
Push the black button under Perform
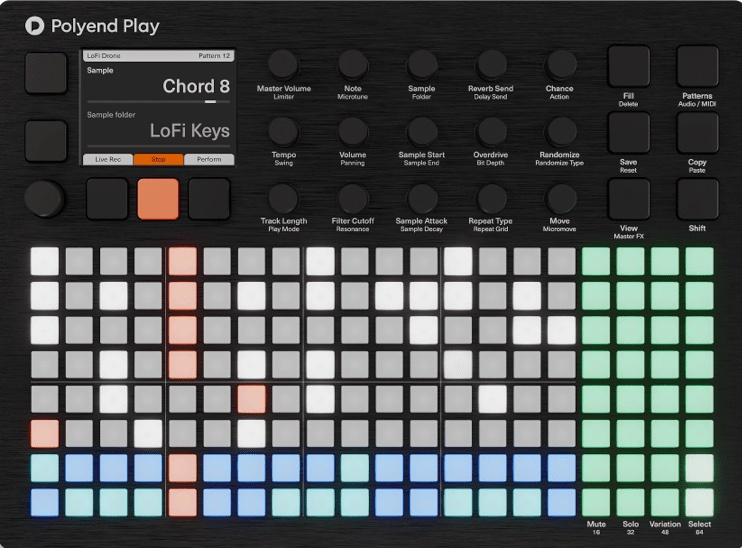pos(209,199)
